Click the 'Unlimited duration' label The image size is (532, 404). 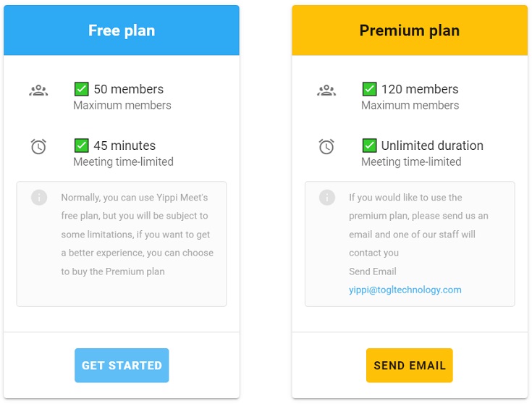pos(432,146)
